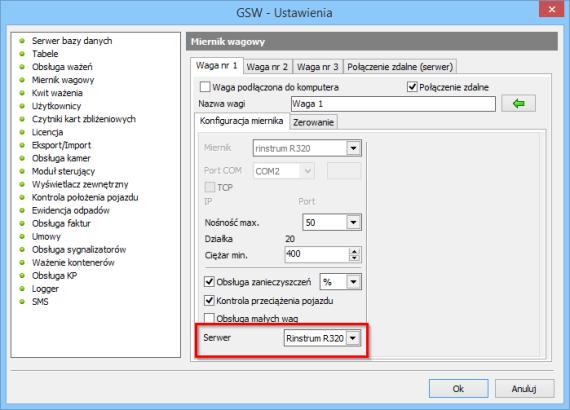
Task: Open Eksport/Import settings
Action: click(61, 145)
